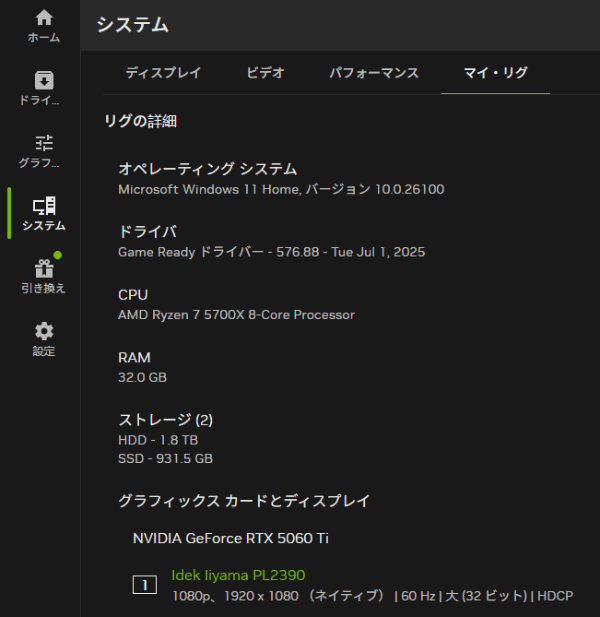Click the 1080p 1920 x 1080 display details
The image size is (600, 617).
(x=373, y=596)
